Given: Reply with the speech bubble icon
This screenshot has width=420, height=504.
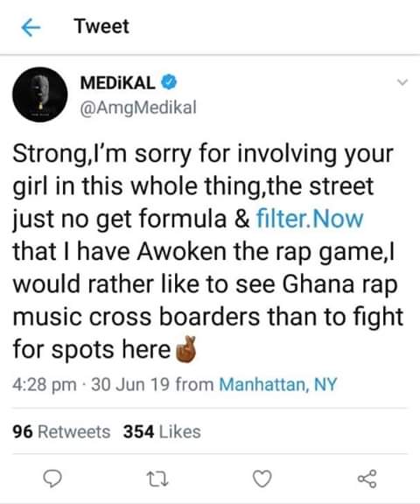Looking at the screenshot, I should 52,479.
